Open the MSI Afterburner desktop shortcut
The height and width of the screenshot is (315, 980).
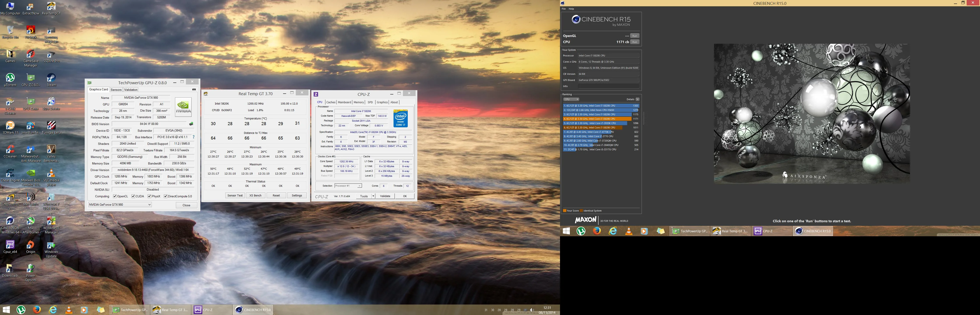pos(31,225)
